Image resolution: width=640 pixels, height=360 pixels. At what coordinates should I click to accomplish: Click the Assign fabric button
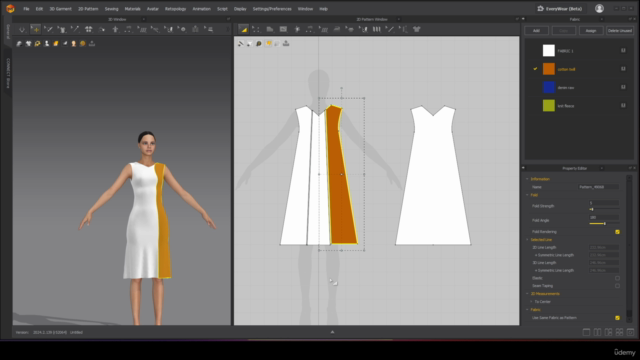coord(591,31)
